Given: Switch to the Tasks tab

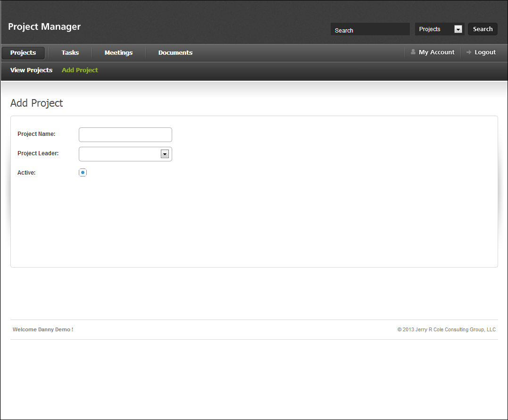Looking at the screenshot, I should [70, 53].
